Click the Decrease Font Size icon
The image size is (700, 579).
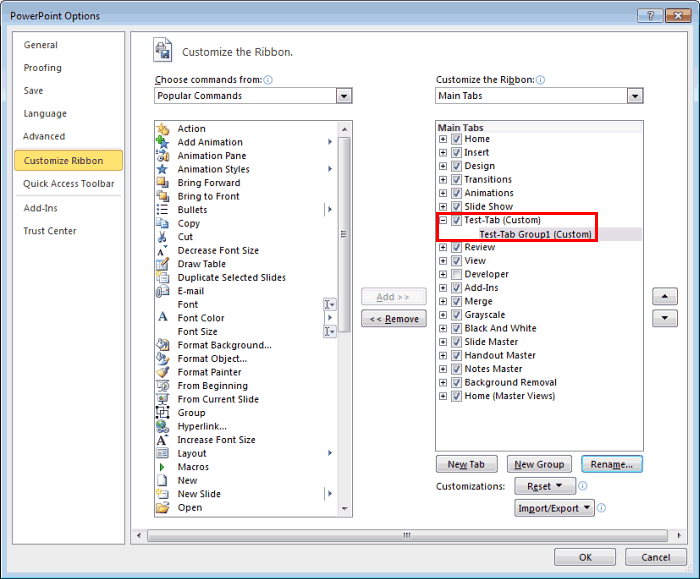tap(163, 250)
